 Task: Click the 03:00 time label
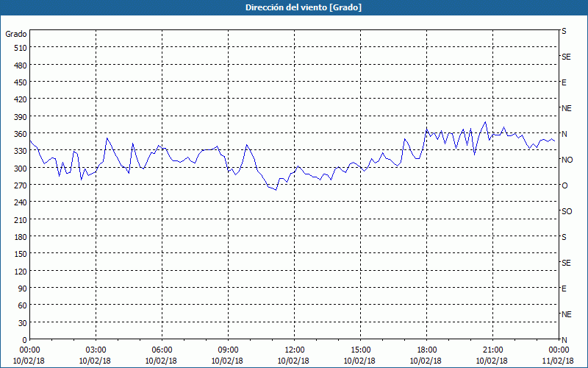(96, 350)
